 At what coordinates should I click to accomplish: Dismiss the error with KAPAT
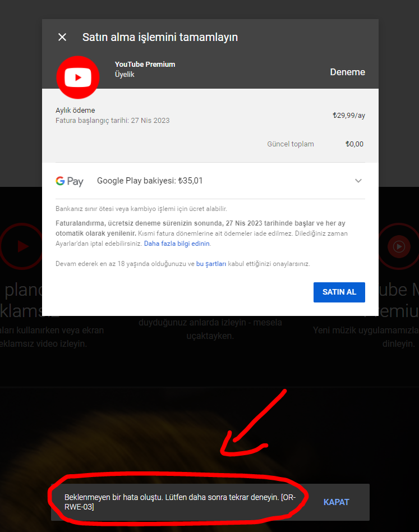[337, 502]
